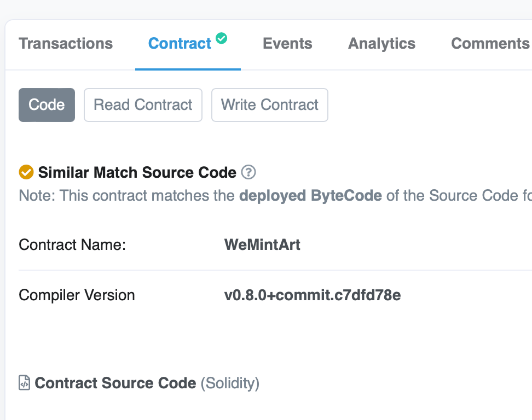
Task: Click the v0.8.0+commit.c7dfd78e compiler version value
Action: [313, 295]
